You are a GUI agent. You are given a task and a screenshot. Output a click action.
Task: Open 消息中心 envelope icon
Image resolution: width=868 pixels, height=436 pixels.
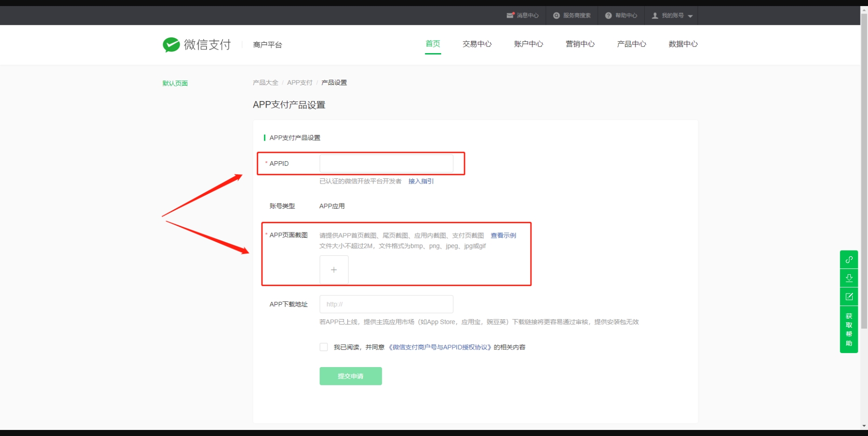510,15
